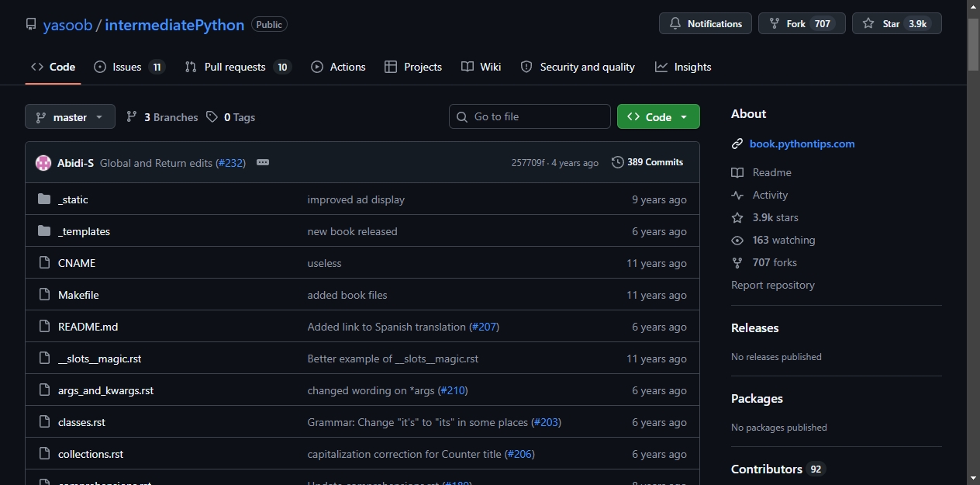
Task: Open classes.rst file
Action: pos(81,422)
